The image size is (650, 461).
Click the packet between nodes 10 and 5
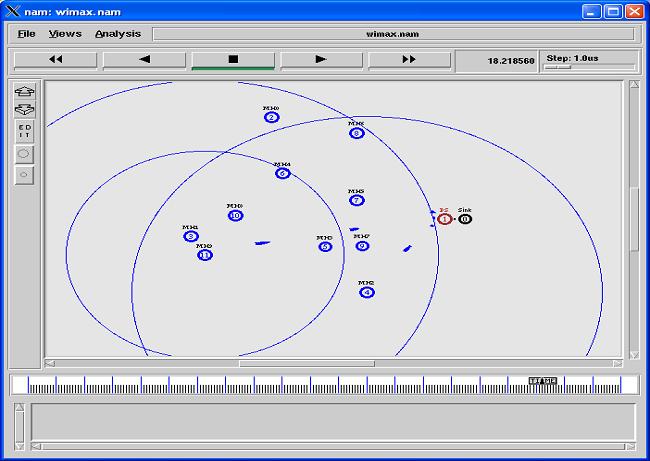(262, 243)
